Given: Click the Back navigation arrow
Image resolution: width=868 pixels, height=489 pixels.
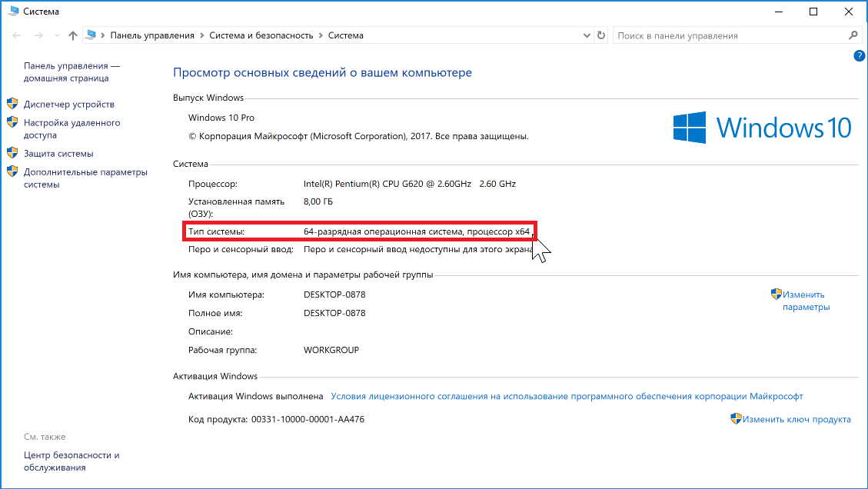Looking at the screenshot, I should [x=16, y=35].
